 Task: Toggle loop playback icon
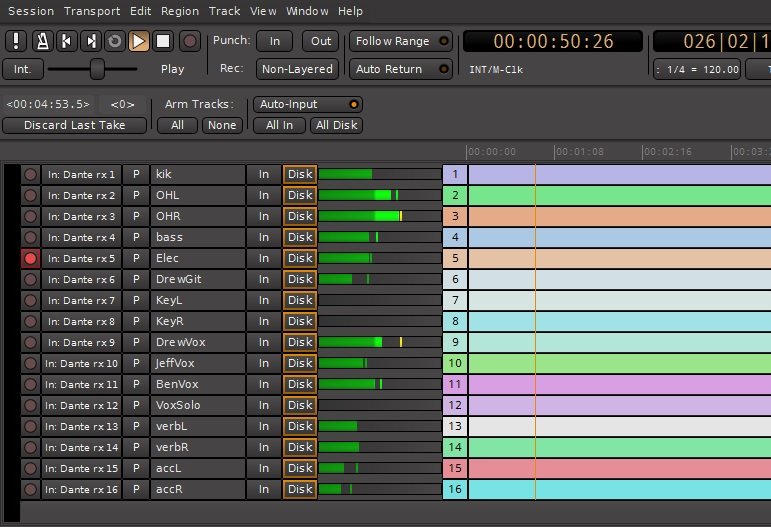tap(115, 41)
